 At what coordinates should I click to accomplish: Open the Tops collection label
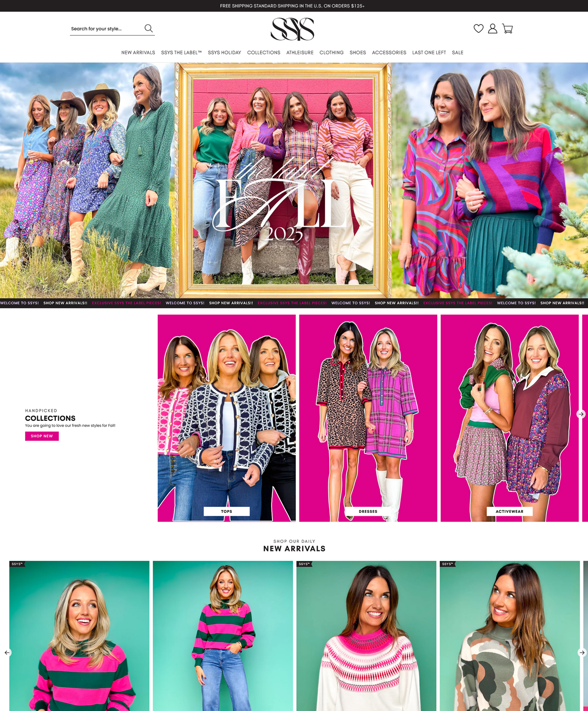coord(226,511)
